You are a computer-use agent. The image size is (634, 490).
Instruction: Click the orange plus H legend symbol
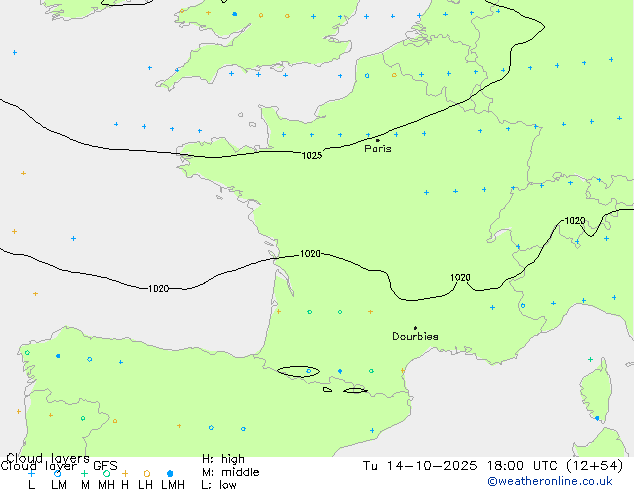[125, 473]
